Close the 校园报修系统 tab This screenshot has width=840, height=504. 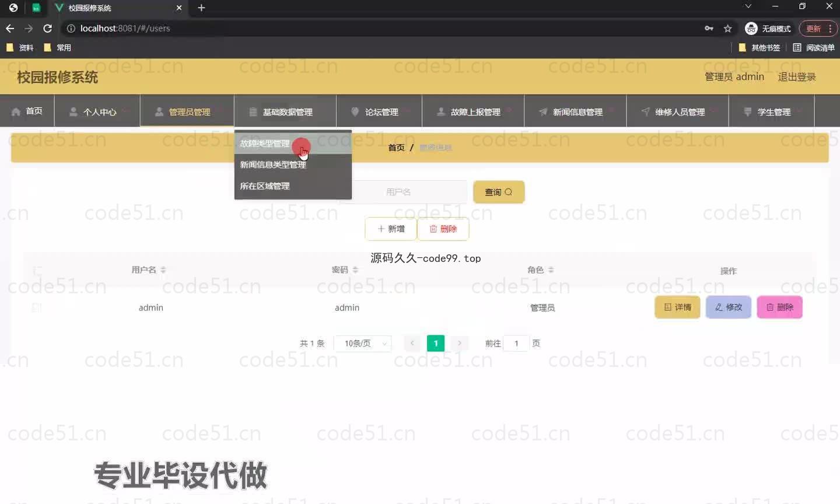[x=179, y=8]
